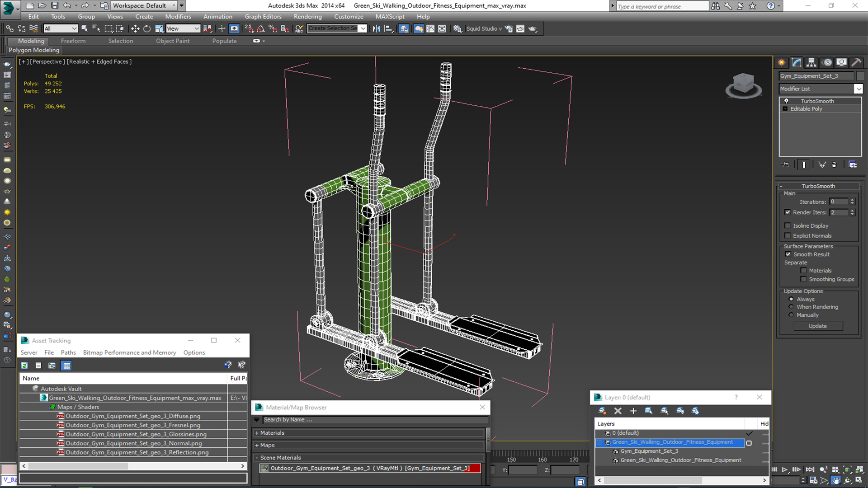Select When Rendering update option
Viewport: 868px width, 488px height.
791,307
